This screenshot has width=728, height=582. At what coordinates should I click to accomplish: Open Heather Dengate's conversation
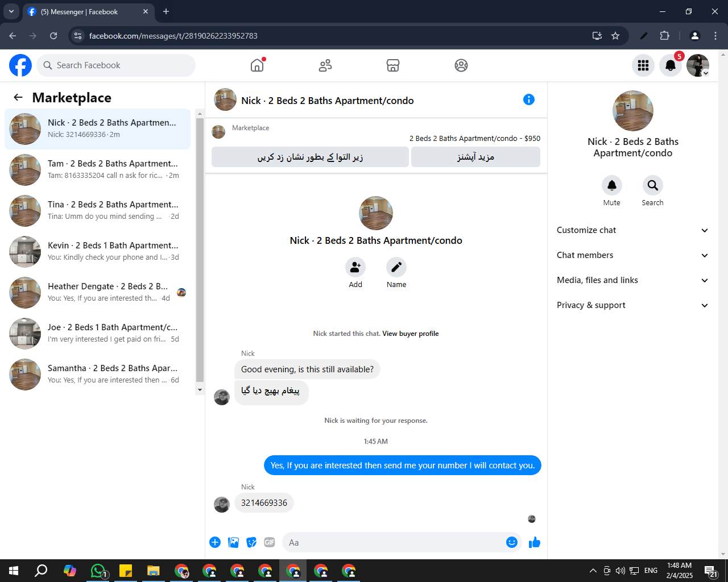pyautogui.click(x=97, y=293)
